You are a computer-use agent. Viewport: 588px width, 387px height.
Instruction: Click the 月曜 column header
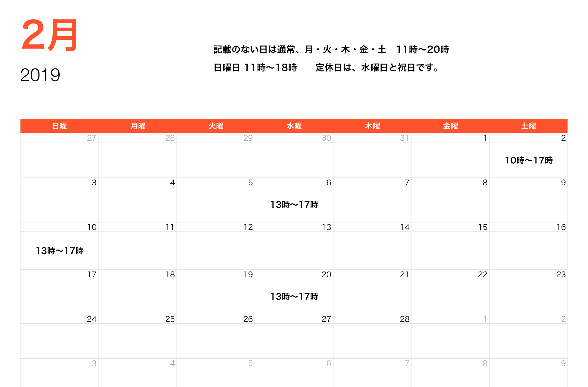pos(137,126)
